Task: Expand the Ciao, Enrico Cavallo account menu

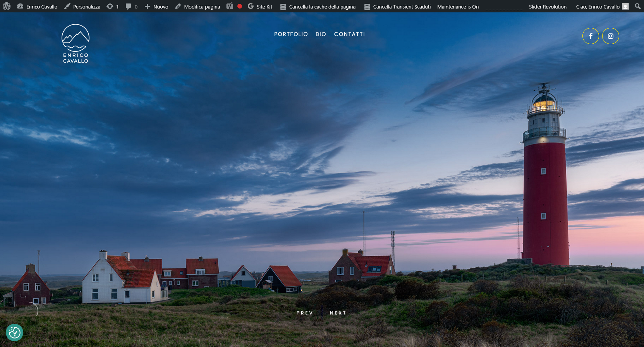Action: pos(602,7)
